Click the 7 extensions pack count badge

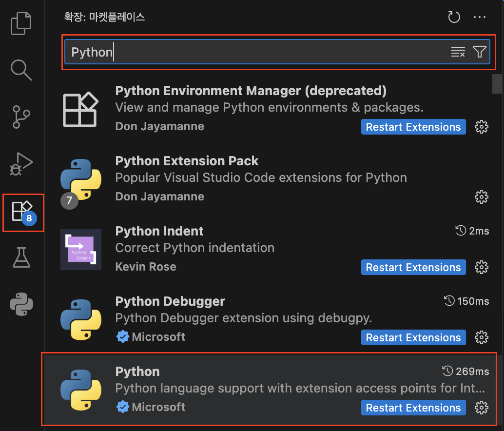click(69, 200)
